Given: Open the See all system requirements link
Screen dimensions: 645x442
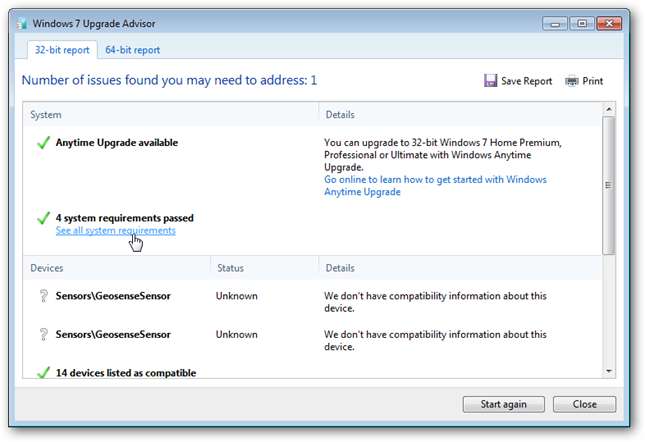Looking at the screenshot, I should coord(116,230).
